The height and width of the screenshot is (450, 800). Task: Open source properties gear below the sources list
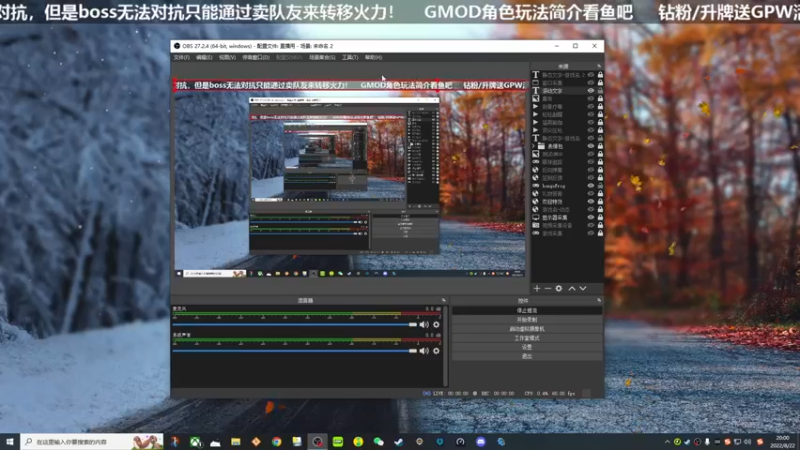pos(559,289)
